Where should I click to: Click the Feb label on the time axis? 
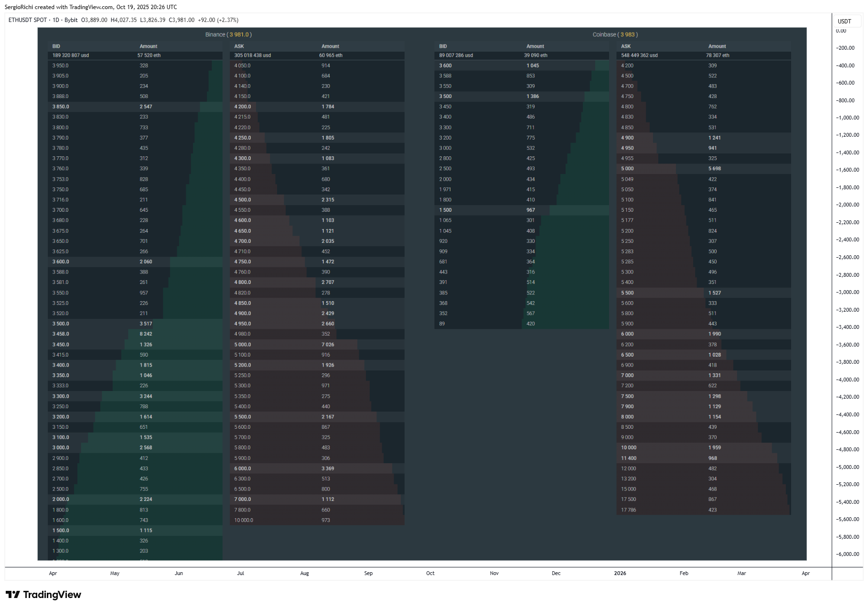[684, 573]
